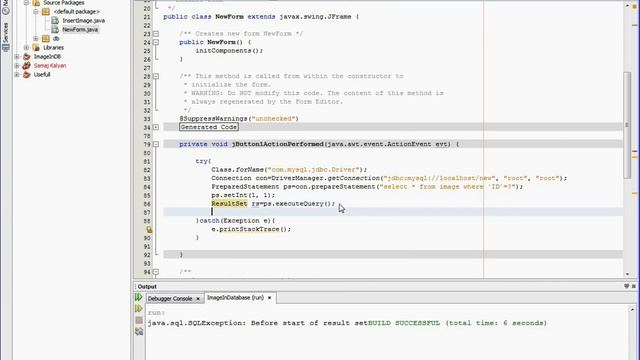Select InsertImage.java in the project tree
640x360 pixels.
(83, 20)
